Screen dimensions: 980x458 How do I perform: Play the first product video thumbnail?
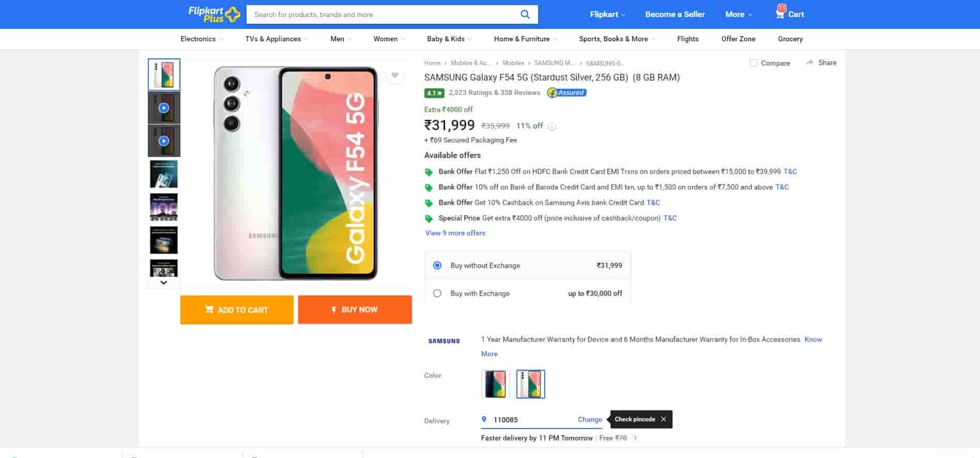point(164,108)
